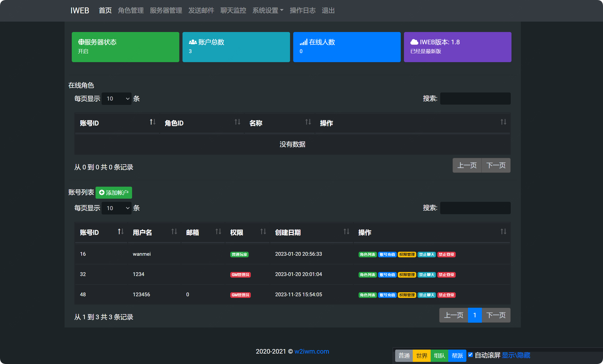Click the online count signal bars icon
The height and width of the screenshot is (364, 603).
pyautogui.click(x=303, y=42)
